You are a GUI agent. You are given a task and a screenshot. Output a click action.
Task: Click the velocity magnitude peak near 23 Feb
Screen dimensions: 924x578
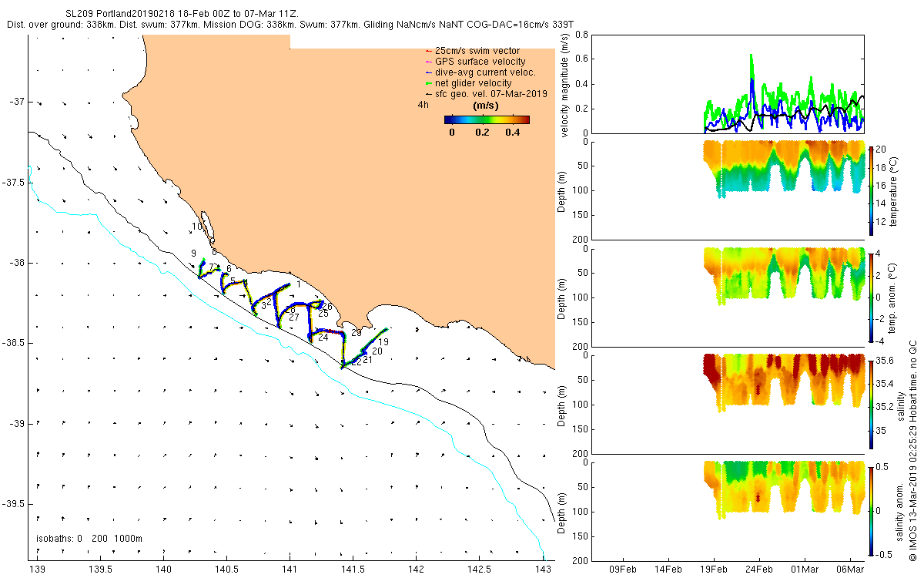(x=752, y=55)
